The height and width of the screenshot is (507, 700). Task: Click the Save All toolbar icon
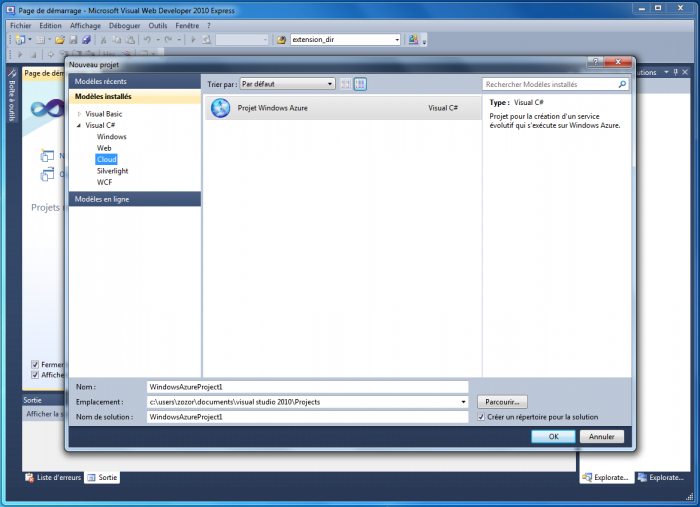tap(86, 40)
